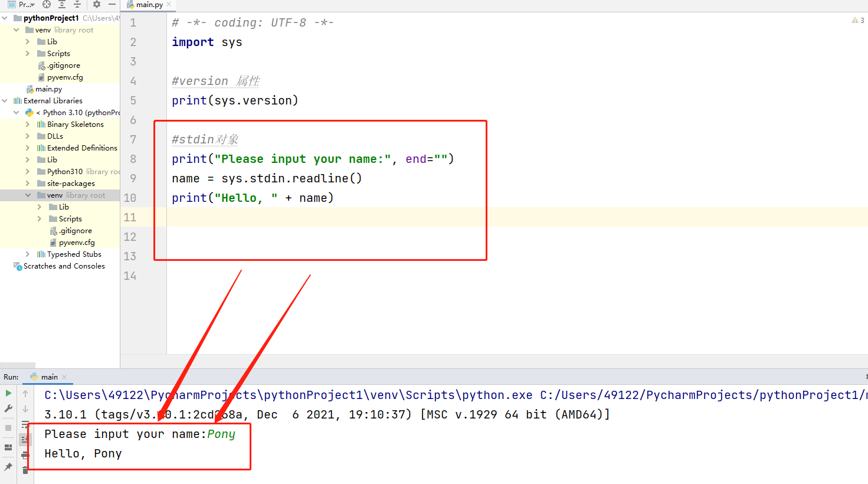Image resolution: width=868 pixels, height=484 pixels.
Task: Click python.exe path link in console
Action: (x=289, y=395)
